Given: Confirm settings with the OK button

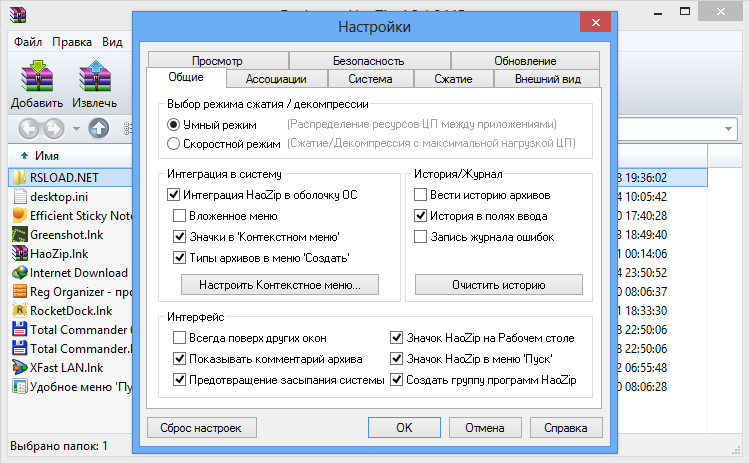Looking at the screenshot, I should (x=404, y=428).
